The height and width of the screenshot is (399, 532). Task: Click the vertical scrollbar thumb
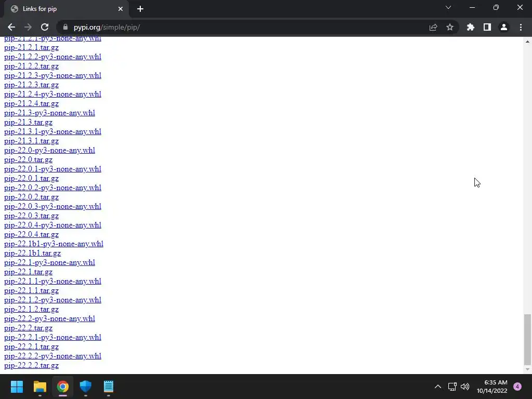527,339
